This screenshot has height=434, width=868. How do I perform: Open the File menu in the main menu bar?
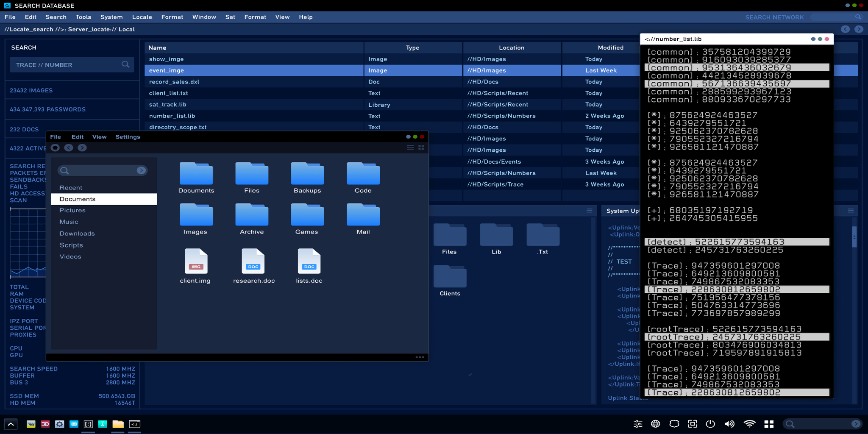[x=10, y=17]
